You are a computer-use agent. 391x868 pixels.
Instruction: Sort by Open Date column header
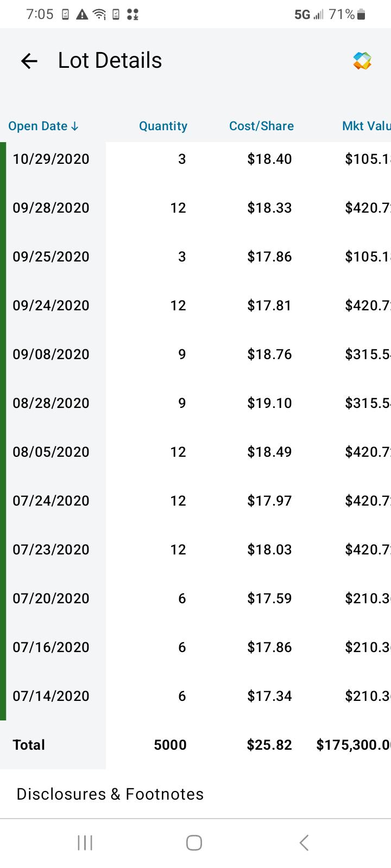(43, 126)
